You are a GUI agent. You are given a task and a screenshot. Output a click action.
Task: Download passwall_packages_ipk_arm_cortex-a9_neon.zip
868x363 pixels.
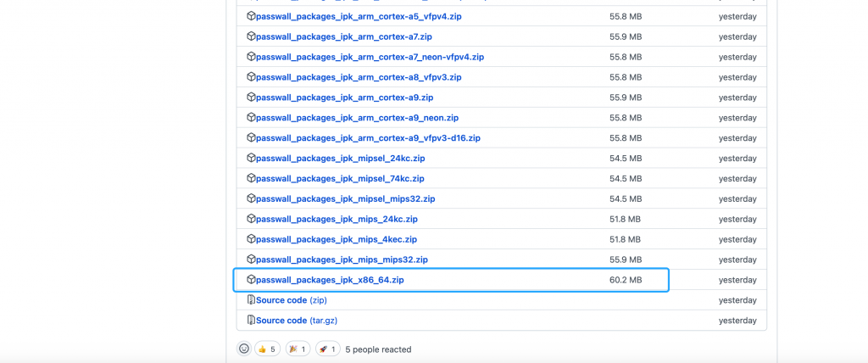coord(357,118)
